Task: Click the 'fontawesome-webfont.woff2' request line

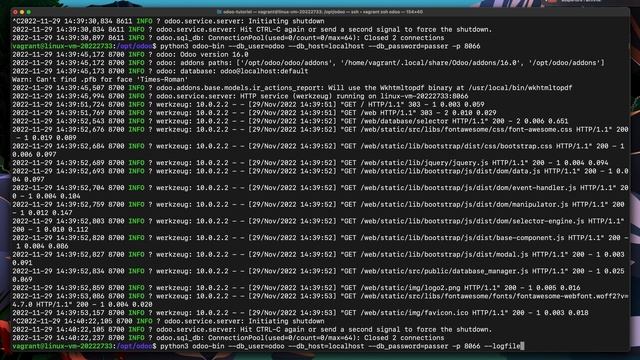Action: (x=320, y=300)
